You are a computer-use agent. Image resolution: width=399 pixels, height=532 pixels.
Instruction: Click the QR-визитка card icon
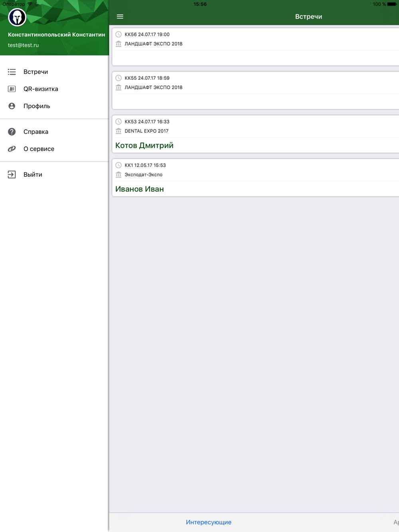point(12,89)
